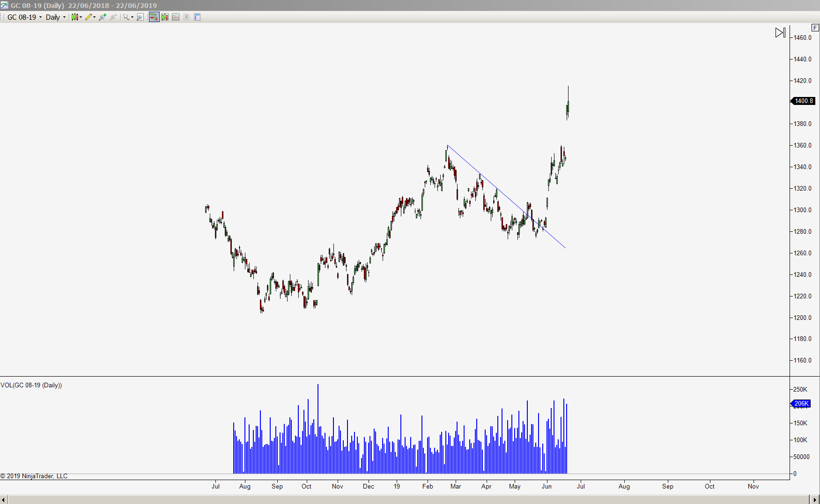Click the 1460.0 price axis label
This screenshot has height=504, width=820.
803,37
